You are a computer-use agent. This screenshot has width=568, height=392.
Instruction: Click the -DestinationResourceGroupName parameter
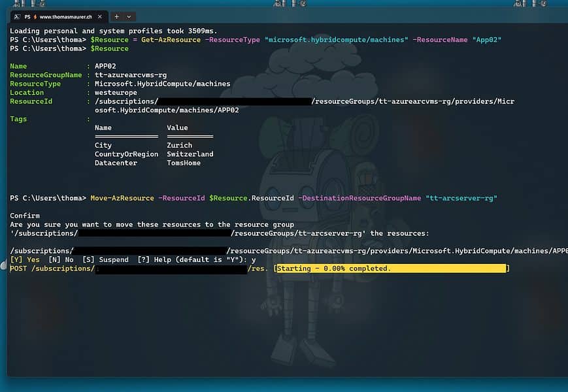359,199
